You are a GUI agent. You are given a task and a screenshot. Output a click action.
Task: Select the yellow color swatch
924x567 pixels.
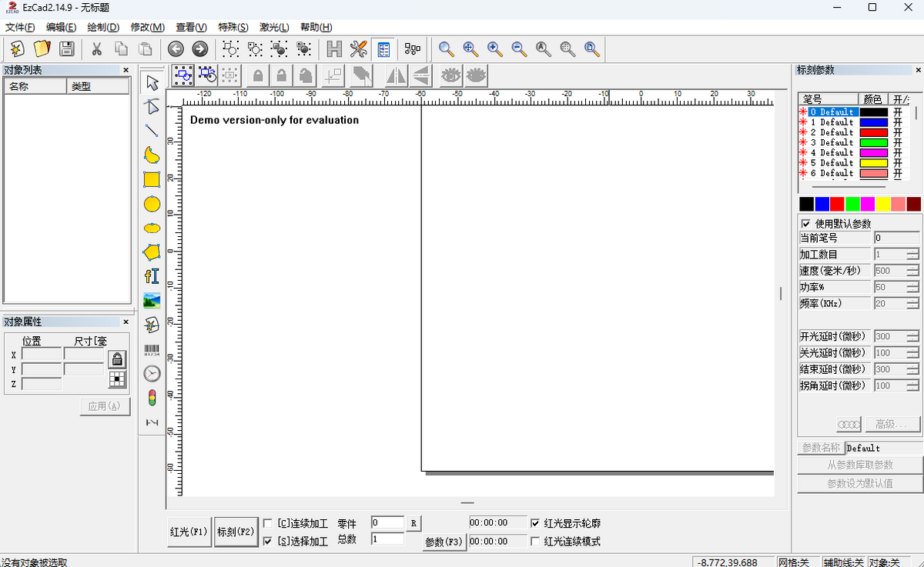pos(883,204)
